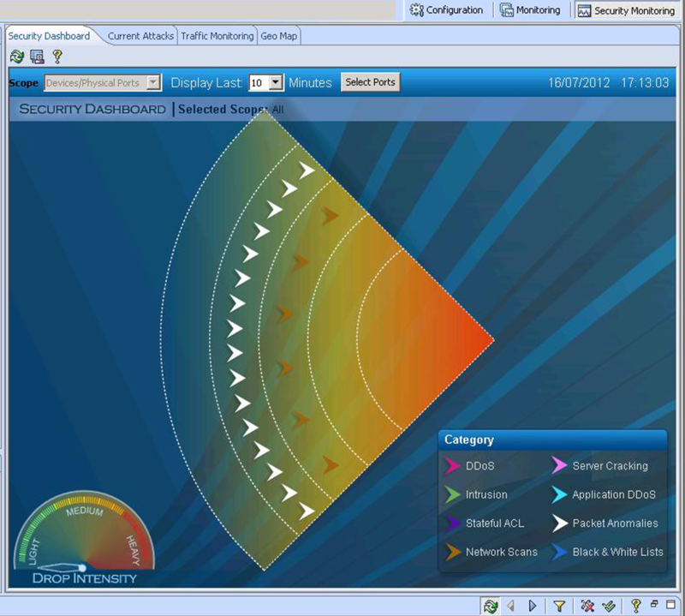Open the Configuration perspective
This screenshot has width=685, height=616.
pyautogui.click(x=446, y=10)
